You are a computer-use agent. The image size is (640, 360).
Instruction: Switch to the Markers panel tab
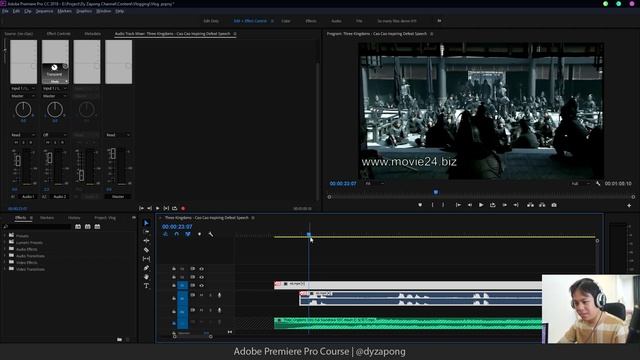pos(47,218)
